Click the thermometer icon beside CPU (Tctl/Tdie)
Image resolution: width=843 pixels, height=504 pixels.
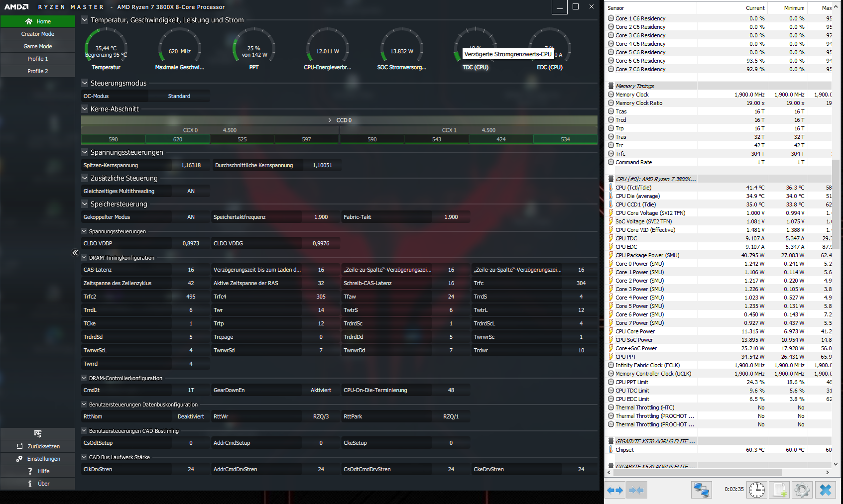click(611, 188)
